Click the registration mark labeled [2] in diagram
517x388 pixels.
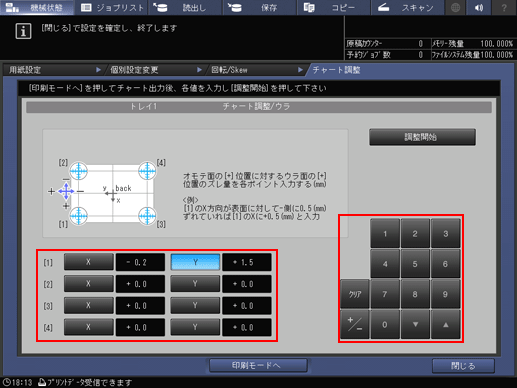tap(79, 171)
